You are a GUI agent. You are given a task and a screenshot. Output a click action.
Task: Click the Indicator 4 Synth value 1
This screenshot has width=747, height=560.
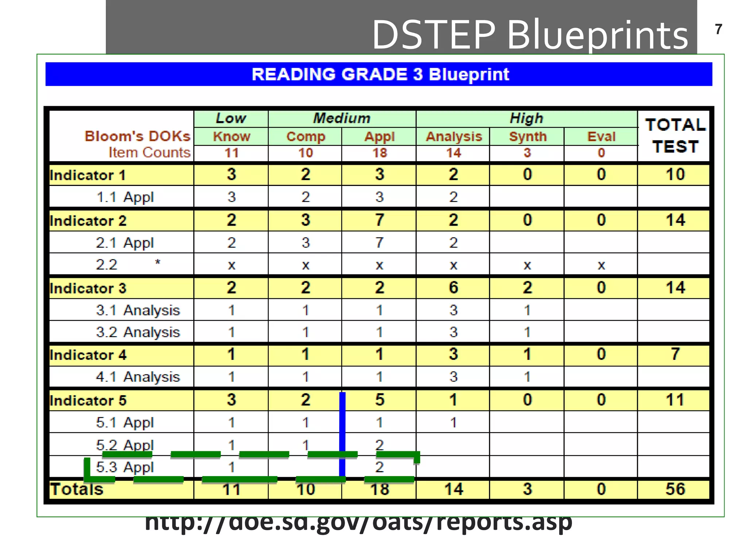click(x=527, y=354)
